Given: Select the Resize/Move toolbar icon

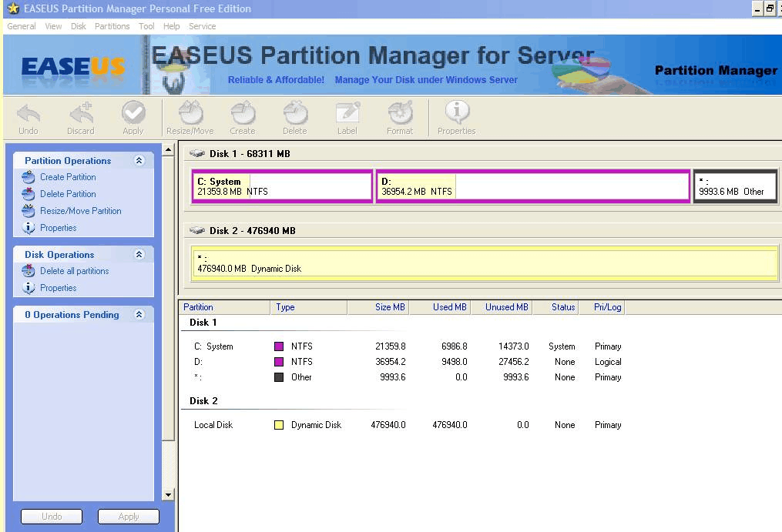Looking at the screenshot, I should click(190, 112).
